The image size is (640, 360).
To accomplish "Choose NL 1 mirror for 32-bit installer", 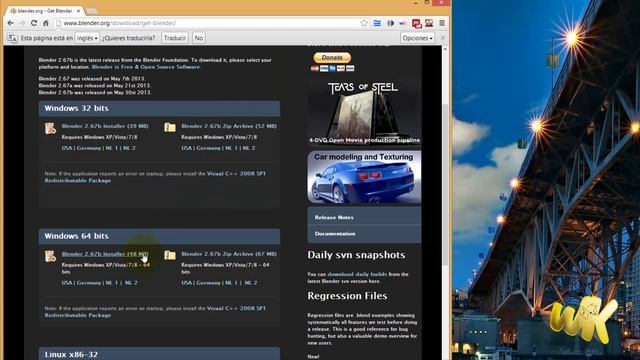I will (112, 148).
